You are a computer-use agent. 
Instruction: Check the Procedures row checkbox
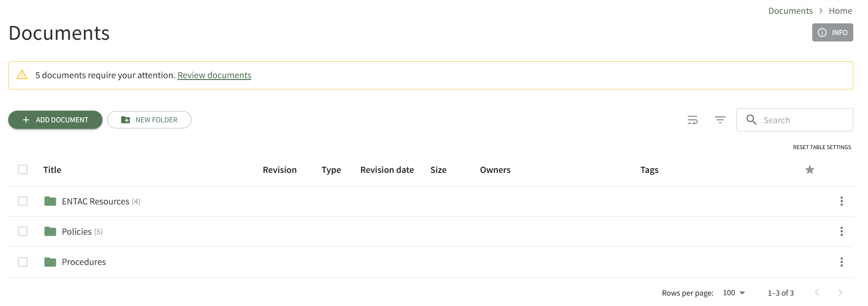23,262
